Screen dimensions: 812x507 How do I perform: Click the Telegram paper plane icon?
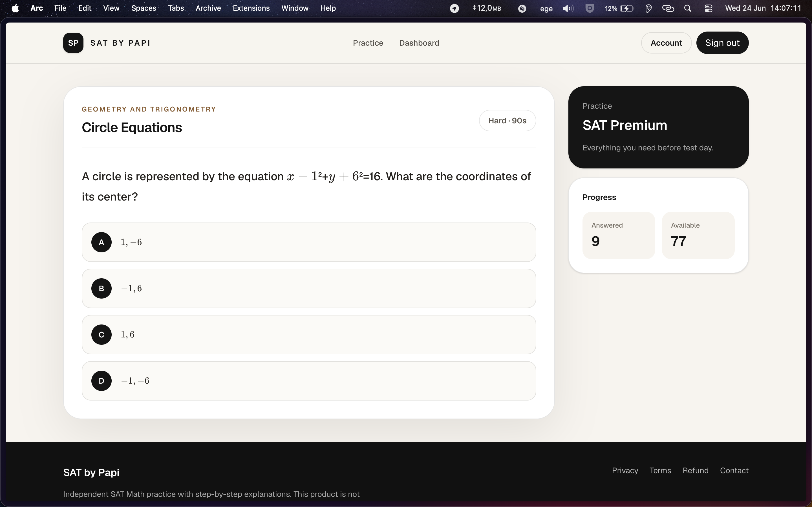click(454, 8)
